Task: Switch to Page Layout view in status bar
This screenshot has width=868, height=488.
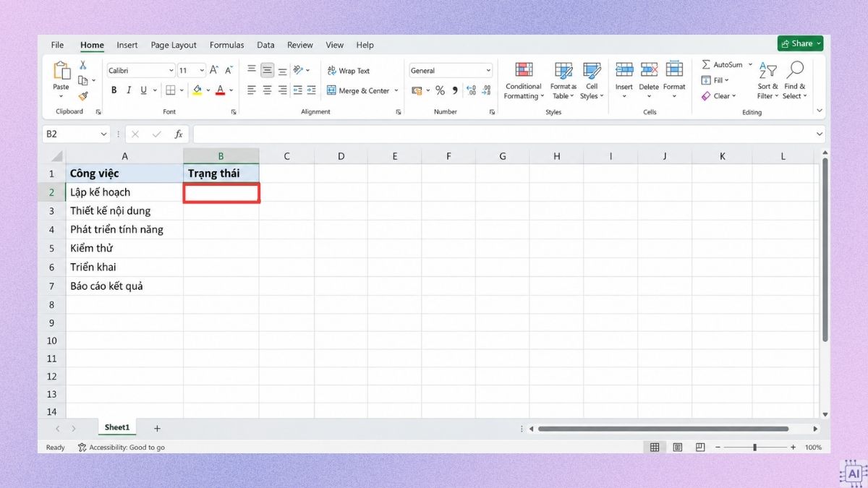Action: (678, 448)
